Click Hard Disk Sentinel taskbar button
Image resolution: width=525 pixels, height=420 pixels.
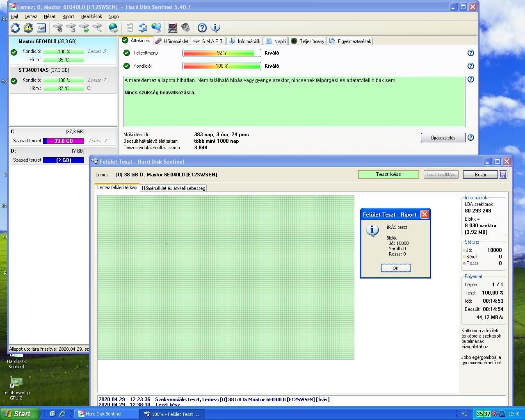(107, 414)
